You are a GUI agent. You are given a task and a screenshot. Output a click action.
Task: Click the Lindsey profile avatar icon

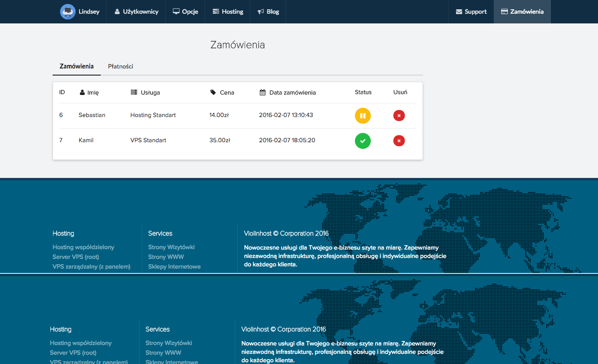click(68, 11)
